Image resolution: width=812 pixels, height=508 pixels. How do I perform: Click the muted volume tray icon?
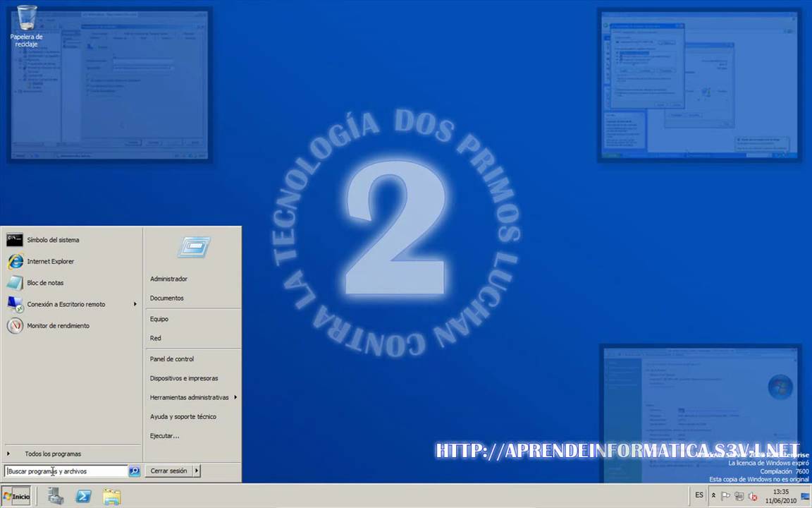pos(753,496)
